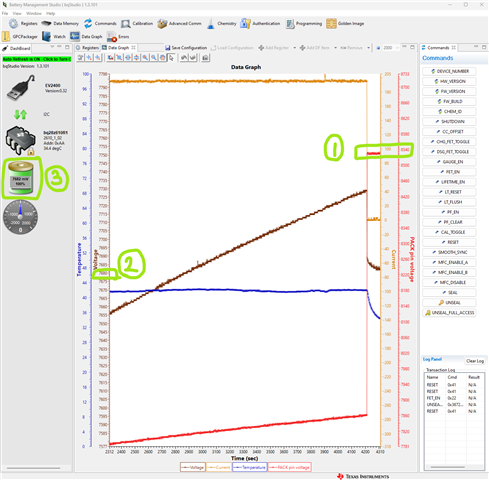Click horizontal scrollbar in Dashboard panel

(34, 468)
